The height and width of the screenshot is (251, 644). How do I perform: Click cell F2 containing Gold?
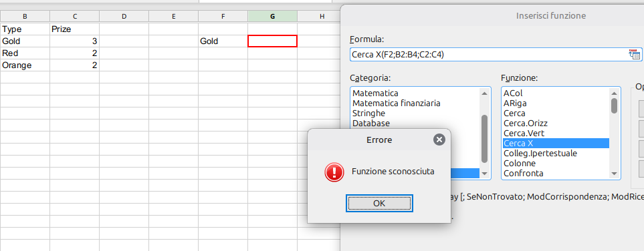[x=223, y=41]
